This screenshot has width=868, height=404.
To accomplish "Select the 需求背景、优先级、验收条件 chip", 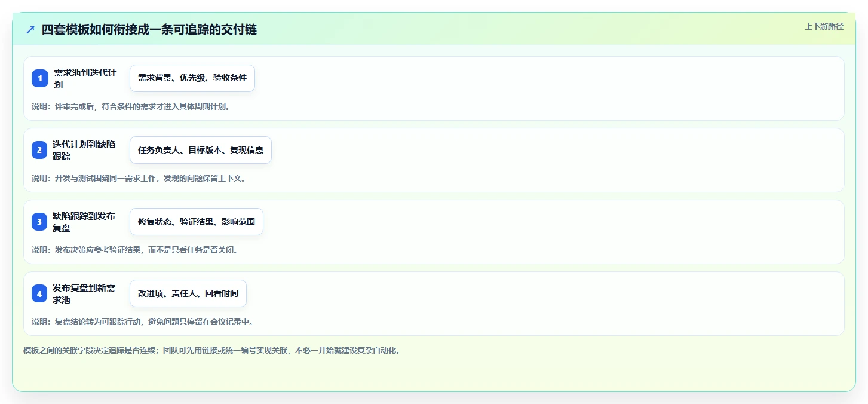I will [192, 78].
